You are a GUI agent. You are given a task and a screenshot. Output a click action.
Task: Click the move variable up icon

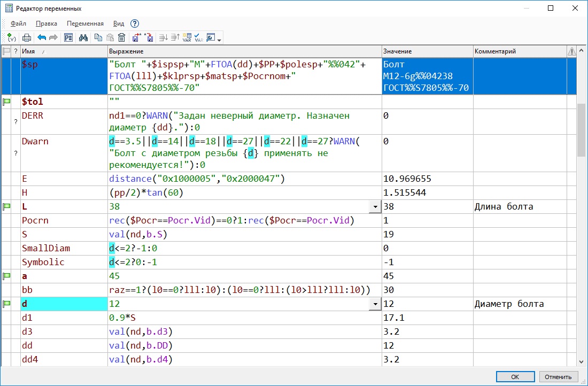[175, 37]
